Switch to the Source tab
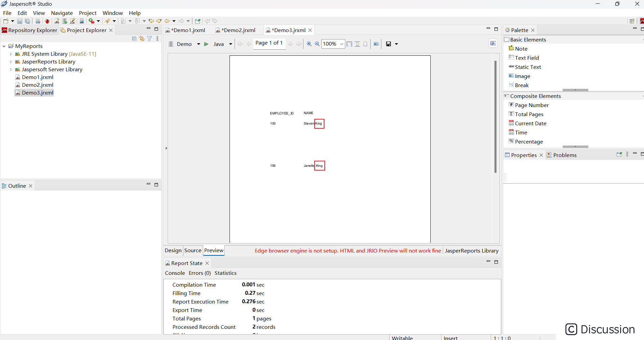The height and width of the screenshot is (340, 644). [193, 251]
